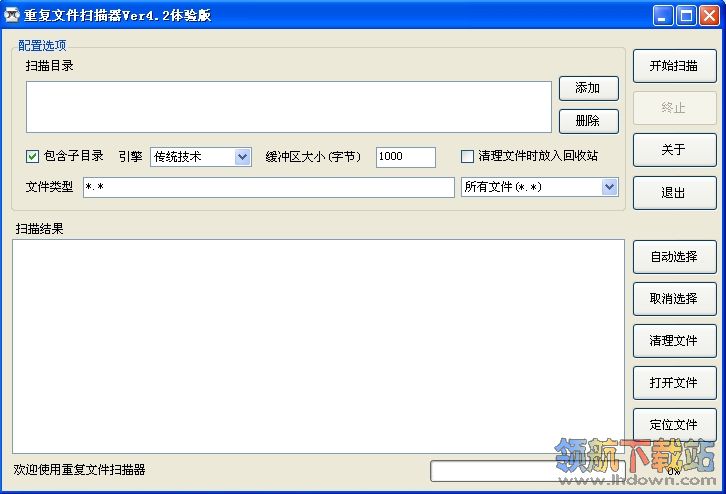The height and width of the screenshot is (494, 726).
Task: Click inside the 扫描目录 list box
Action: coord(288,107)
